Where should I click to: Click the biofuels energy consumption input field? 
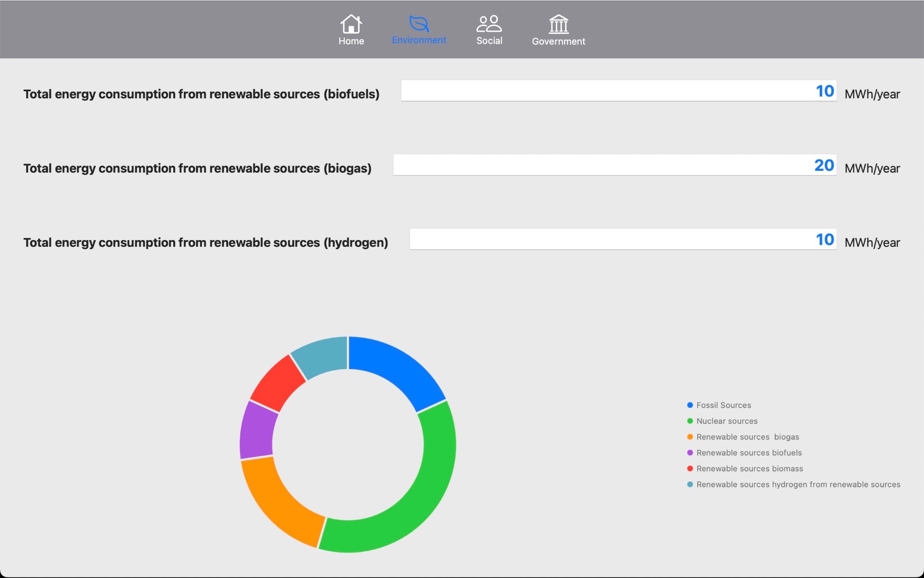618,91
